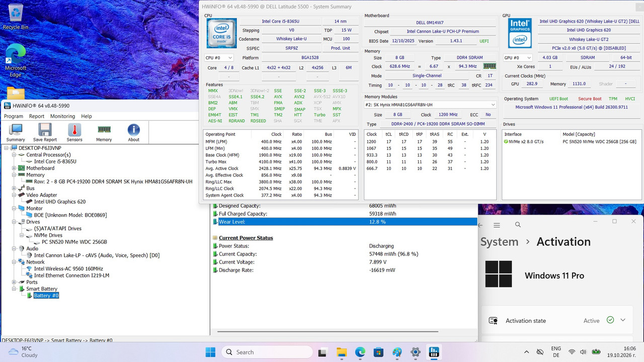Select the Intel Wireless-AC 9560 160MHz item

click(68, 269)
